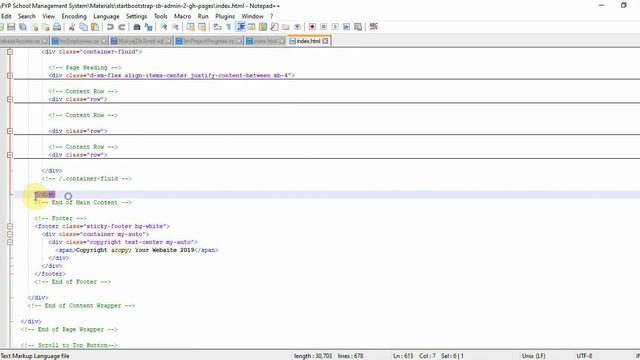
Task: Click the Save All toolbar icon
Action: 23,27
